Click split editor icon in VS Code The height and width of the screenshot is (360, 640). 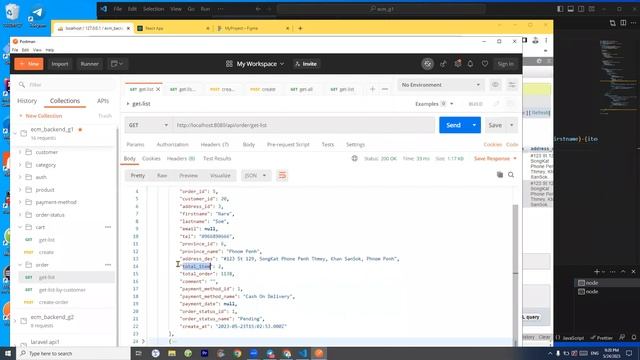623,23
